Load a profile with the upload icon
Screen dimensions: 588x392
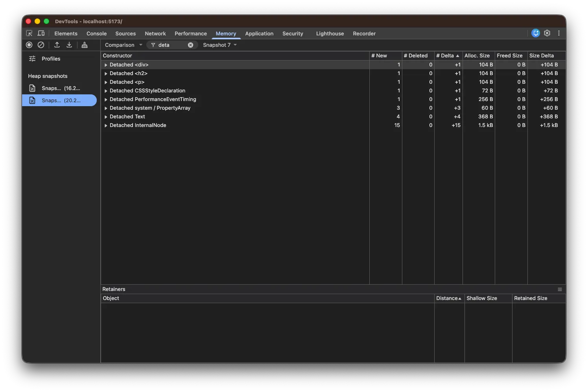pyautogui.click(x=57, y=45)
